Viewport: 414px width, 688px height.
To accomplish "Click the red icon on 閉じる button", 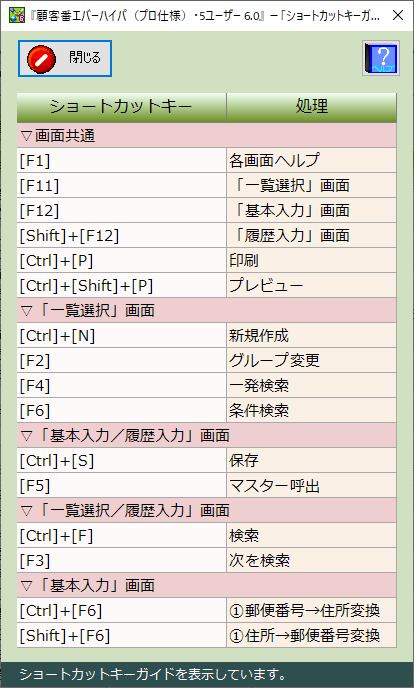I will (x=42, y=58).
